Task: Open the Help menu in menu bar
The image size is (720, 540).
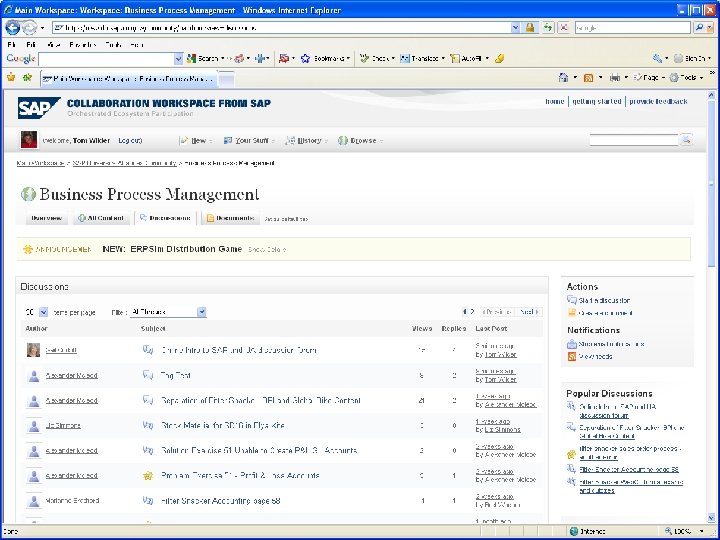Action: 137,45
